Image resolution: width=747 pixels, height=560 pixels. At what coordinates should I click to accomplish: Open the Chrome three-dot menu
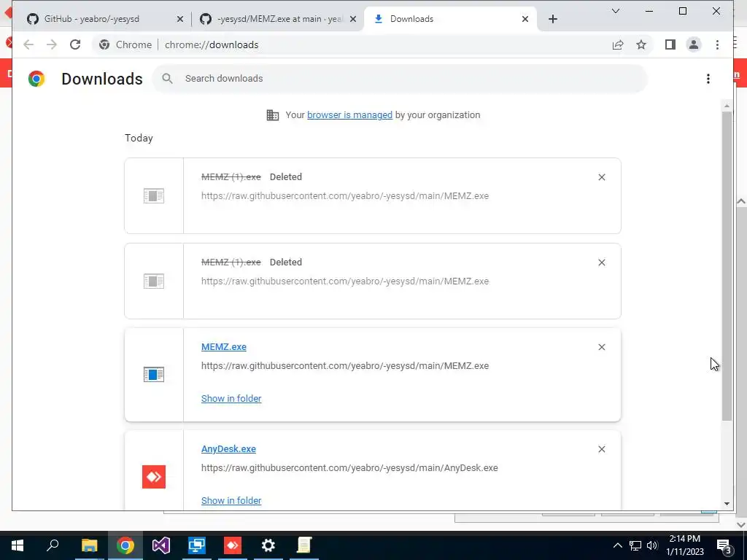coord(718,44)
